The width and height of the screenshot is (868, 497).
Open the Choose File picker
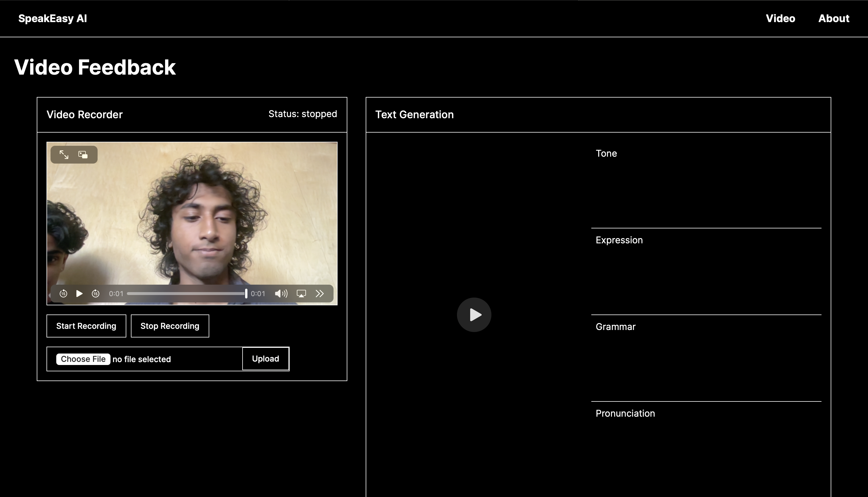(x=83, y=359)
